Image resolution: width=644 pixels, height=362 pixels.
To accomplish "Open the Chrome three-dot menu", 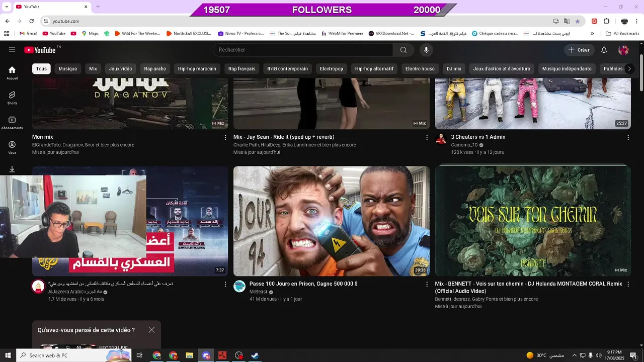I will click(x=636, y=21).
